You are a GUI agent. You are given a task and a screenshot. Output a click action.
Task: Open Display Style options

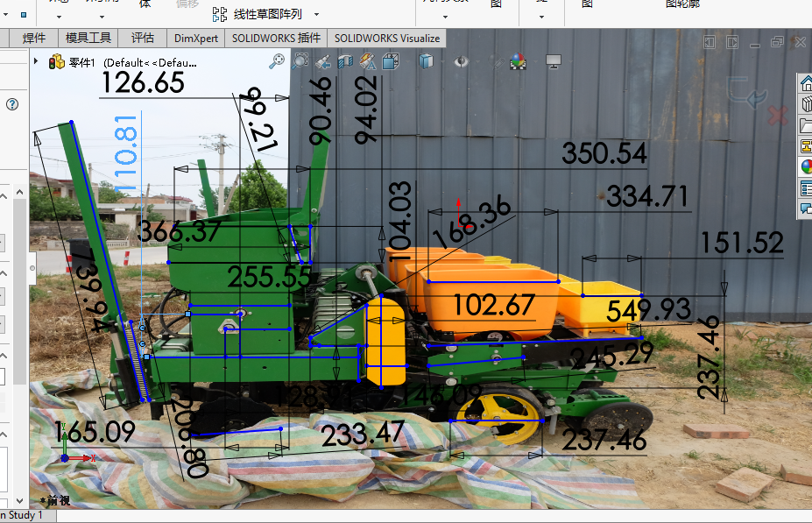tap(426, 61)
